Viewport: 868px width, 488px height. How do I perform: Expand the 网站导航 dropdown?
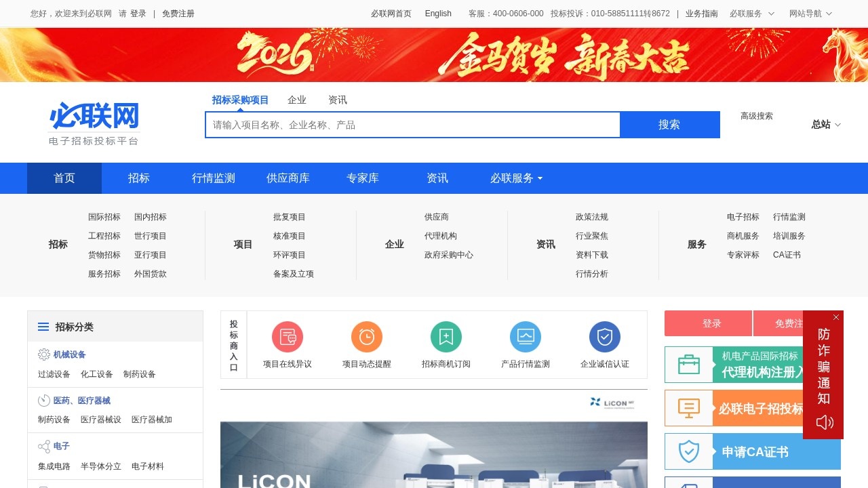[811, 13]
